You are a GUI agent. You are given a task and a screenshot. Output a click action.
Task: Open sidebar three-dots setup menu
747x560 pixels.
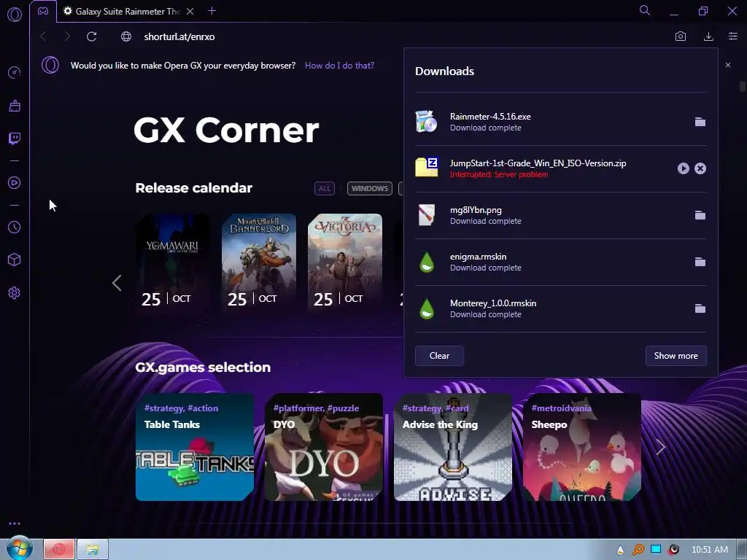pos(15,524)
